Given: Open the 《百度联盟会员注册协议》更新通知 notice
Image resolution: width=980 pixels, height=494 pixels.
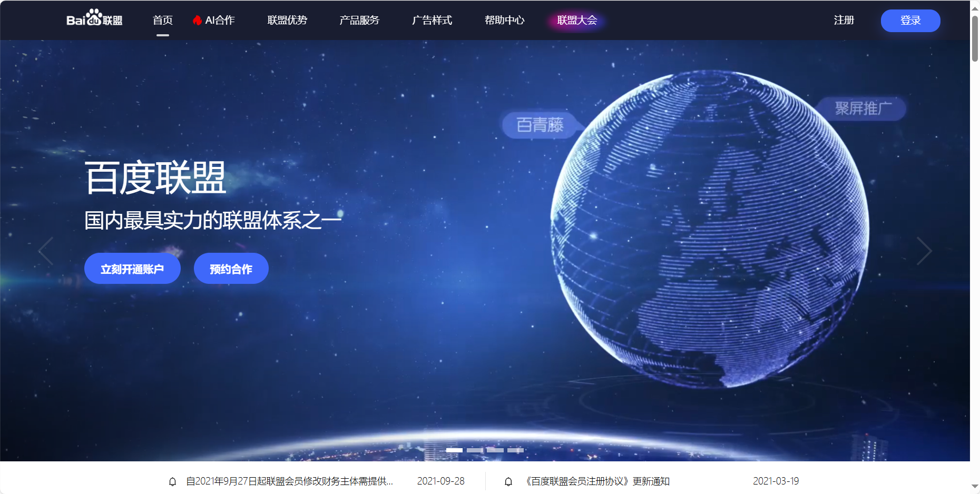Looking at the screenshot, I should (x=597, y=481).
